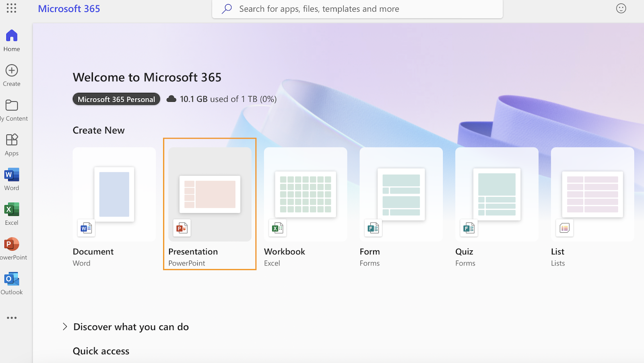Click the Excel badge on Workbook card

(x=278, y=228)
